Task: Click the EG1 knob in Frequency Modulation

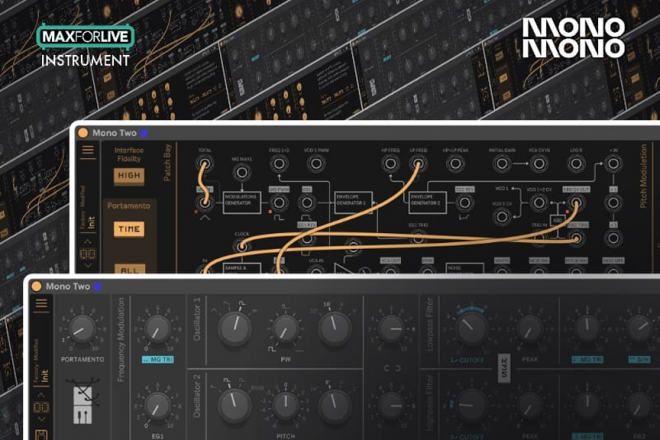Action: pyautogui.click(x=158, y=406)
